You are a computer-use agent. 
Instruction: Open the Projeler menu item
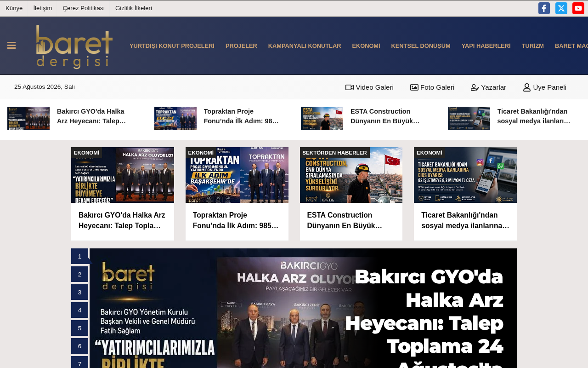(x=241, y=46)
